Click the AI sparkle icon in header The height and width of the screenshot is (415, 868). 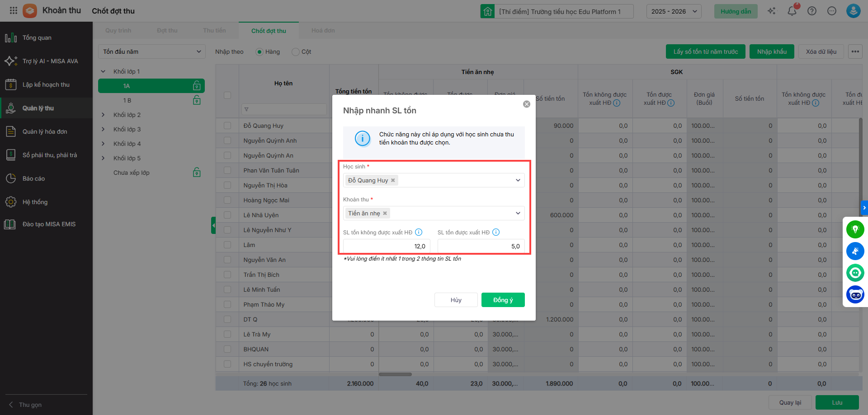(772, 11)
